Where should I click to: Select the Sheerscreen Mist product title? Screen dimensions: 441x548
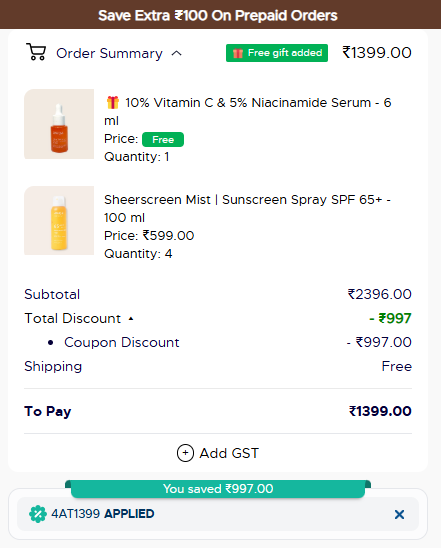click(247, 208)
